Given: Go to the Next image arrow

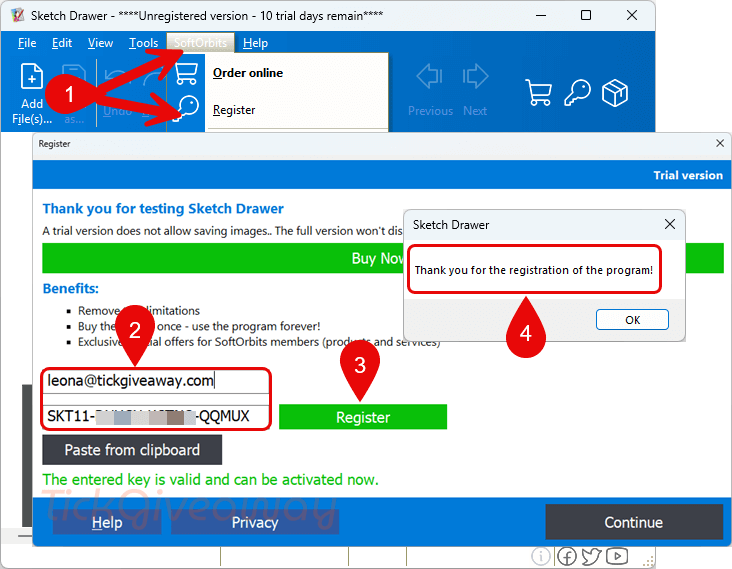Looking at the screenshot, I should [x=475, y=76].
